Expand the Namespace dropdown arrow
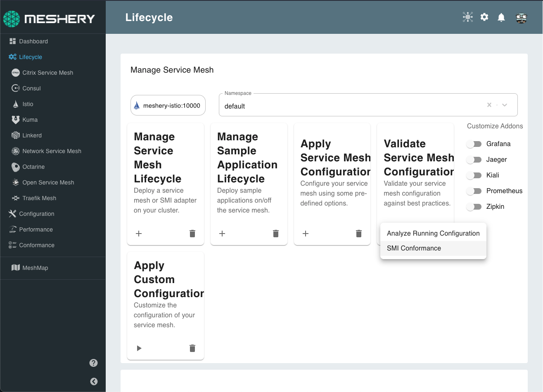 point(505,105)
